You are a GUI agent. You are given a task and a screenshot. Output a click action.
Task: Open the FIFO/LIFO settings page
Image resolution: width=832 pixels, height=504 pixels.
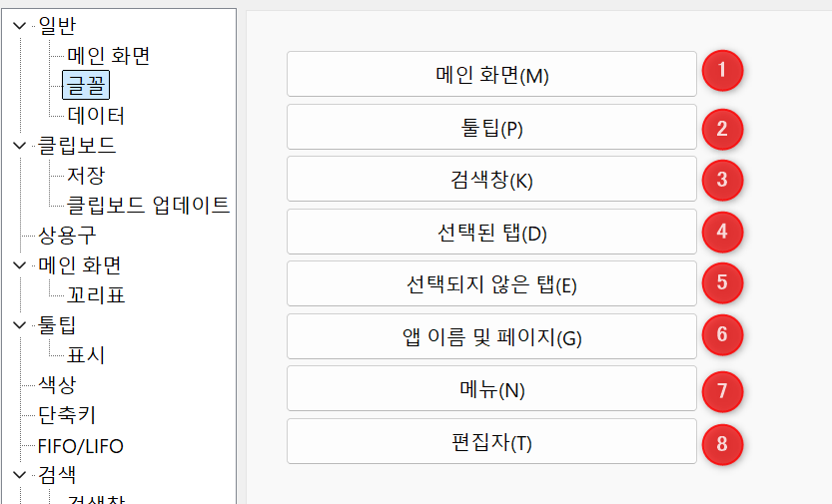(x=81, y=446)
